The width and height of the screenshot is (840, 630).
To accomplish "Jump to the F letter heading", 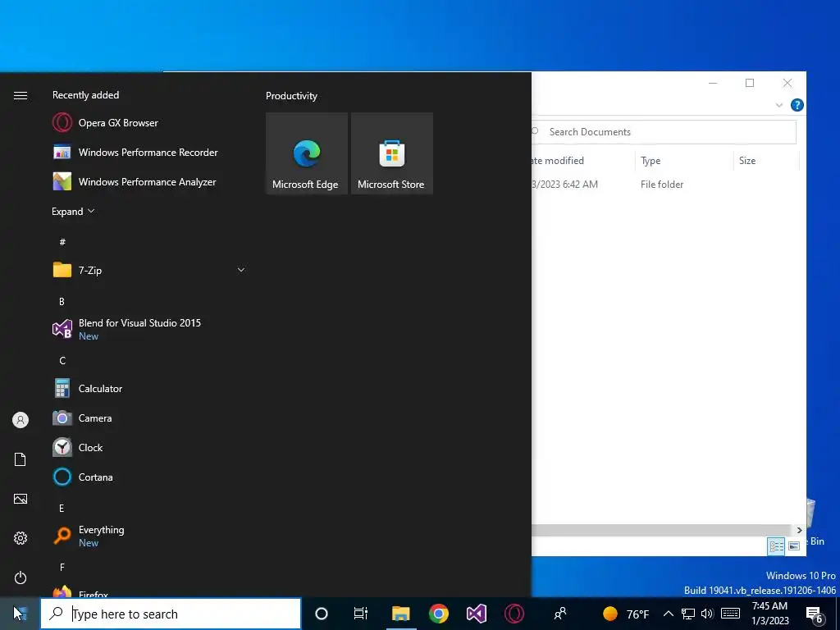I will tap(62, 567).
